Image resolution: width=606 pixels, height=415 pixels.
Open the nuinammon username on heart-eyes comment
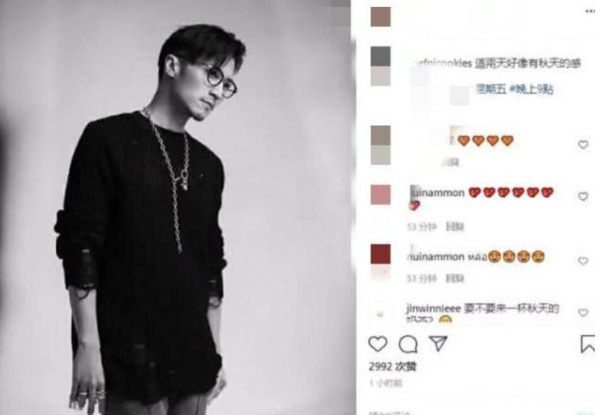pyautogui.click(x=435, y=257)
